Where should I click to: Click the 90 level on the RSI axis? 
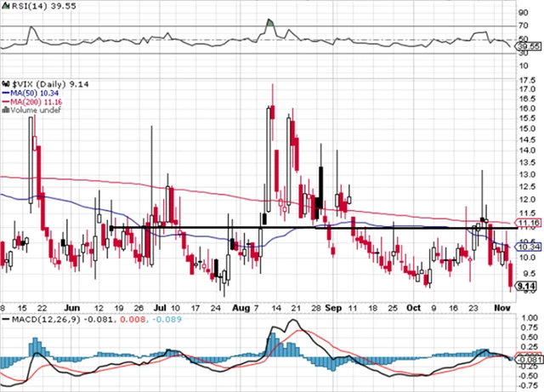coord(522,13)
